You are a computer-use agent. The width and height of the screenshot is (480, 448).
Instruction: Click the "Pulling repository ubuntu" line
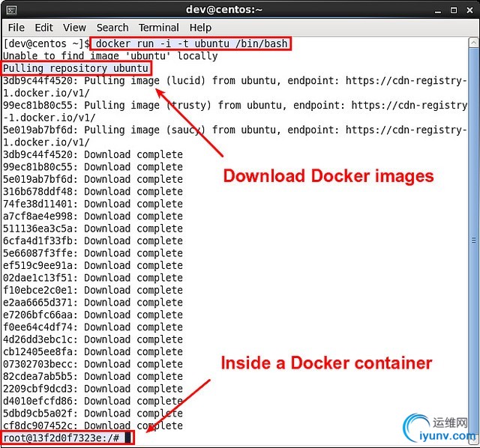76,68
